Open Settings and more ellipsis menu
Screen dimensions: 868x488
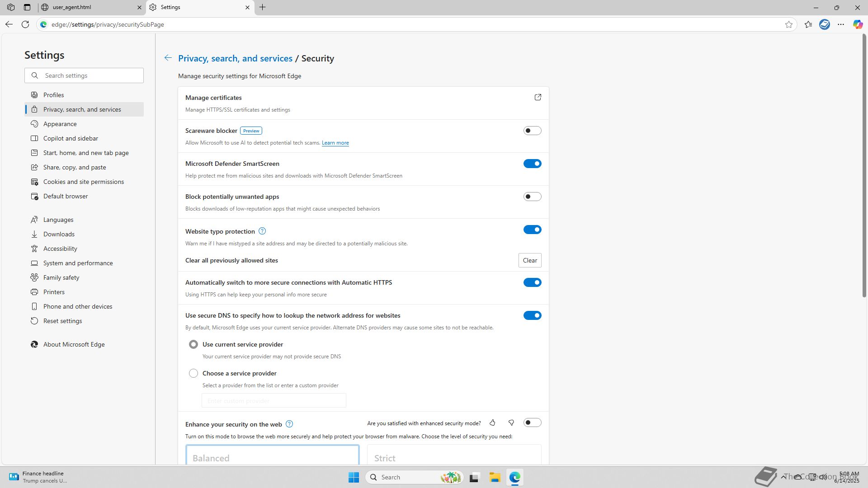(841, 24)
